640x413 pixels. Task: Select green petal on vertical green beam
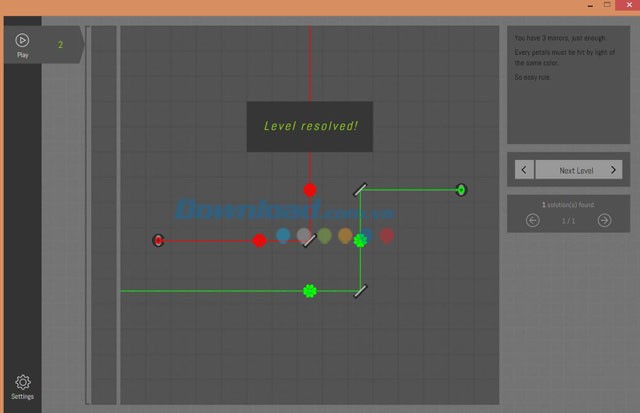pos(360,240)
